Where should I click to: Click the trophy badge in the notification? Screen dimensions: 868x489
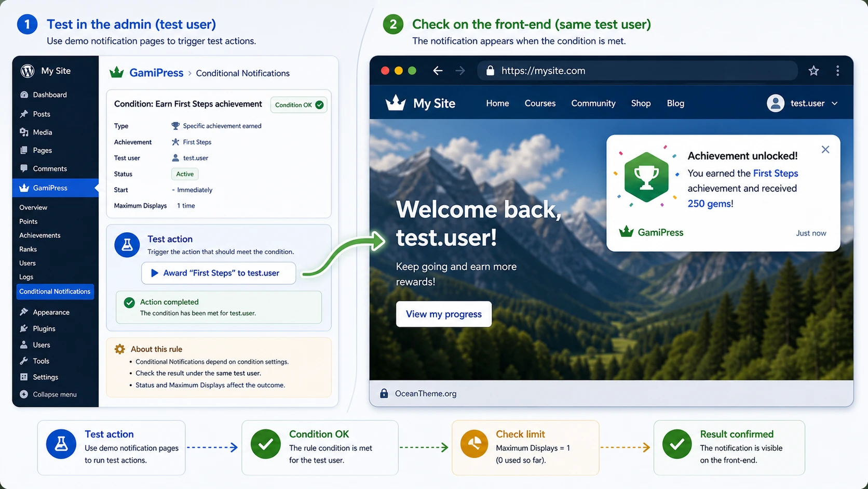pyautogui.click(x=646, y=177)
